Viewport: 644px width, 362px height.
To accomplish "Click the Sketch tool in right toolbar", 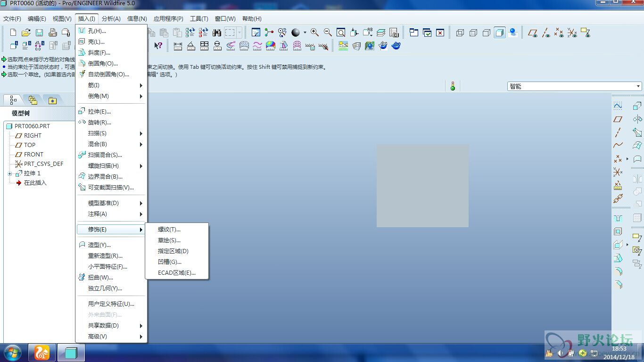I will coord(618,106).
